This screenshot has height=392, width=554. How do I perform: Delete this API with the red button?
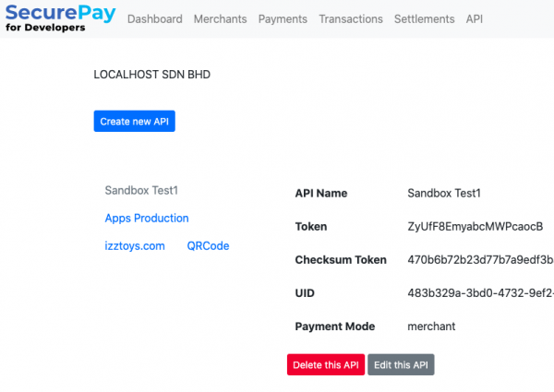326,364
